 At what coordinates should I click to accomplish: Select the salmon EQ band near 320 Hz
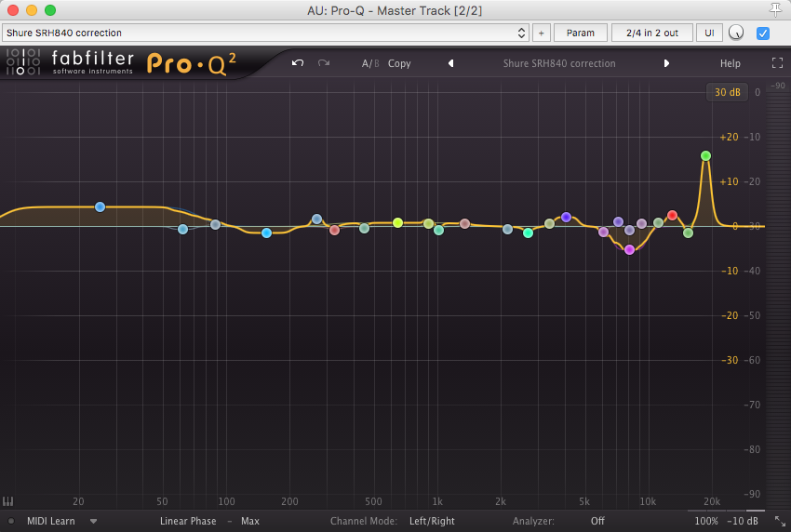point(334,231)
